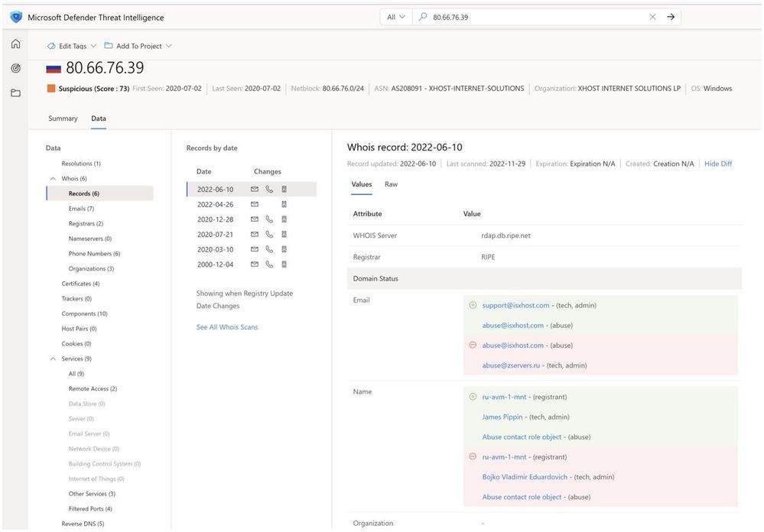Click the Microsoft Defender shield logo
The image size is (764, 532).
point(16,17)
